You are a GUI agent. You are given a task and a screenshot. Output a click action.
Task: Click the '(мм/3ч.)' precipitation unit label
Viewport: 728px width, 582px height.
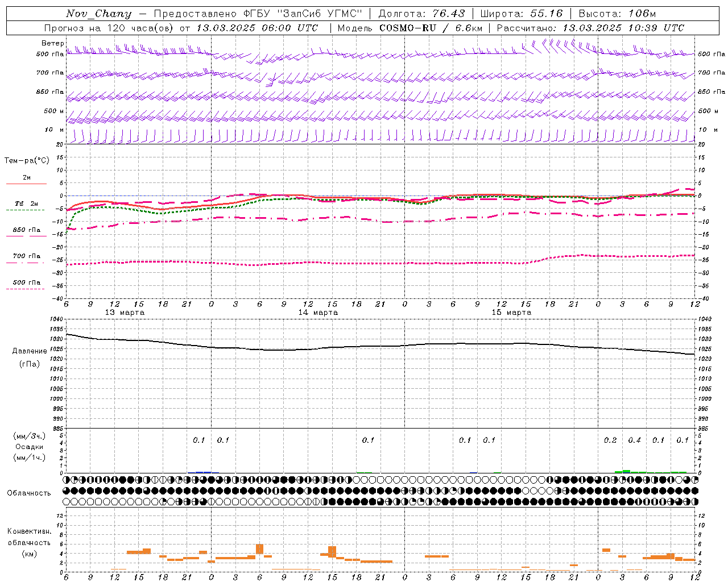point(30,436)
